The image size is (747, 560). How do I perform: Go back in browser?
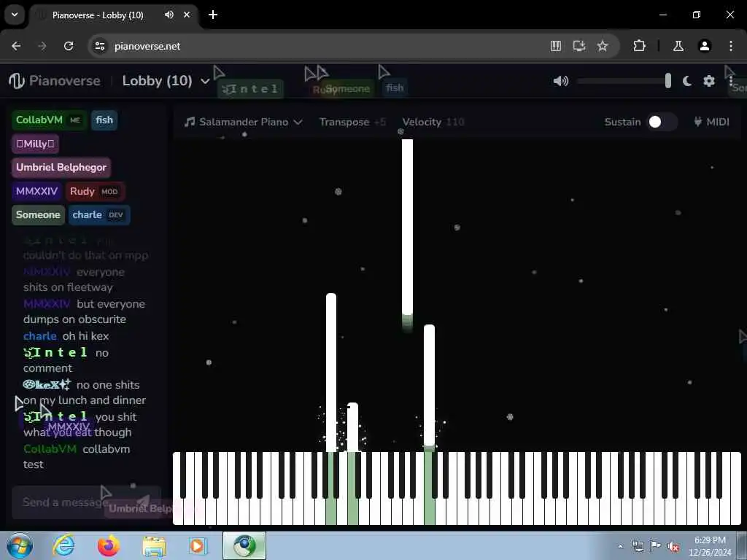click(16, 46)
